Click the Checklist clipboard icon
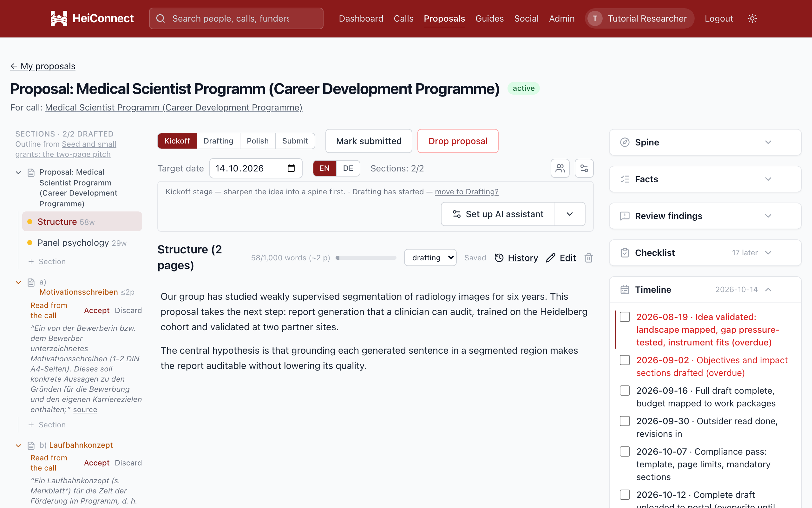Image resolution: width=812 pixels, height=508 pixels. coord(625,253)
